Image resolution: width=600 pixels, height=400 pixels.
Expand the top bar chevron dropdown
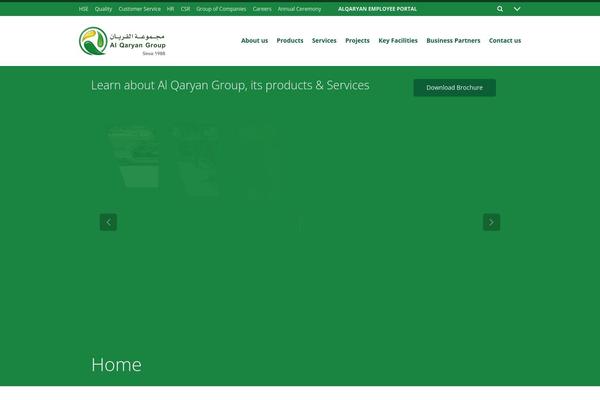(517, 9)
